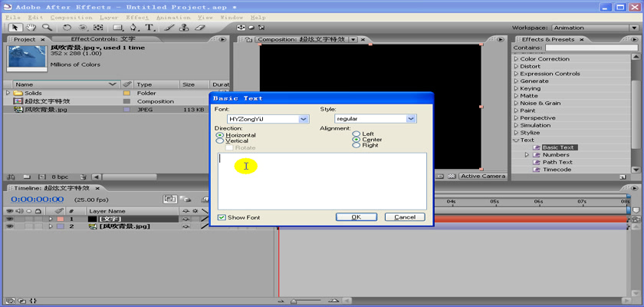Open the Layer menu
Screen dimensions: 644x307
click(109, 18)
